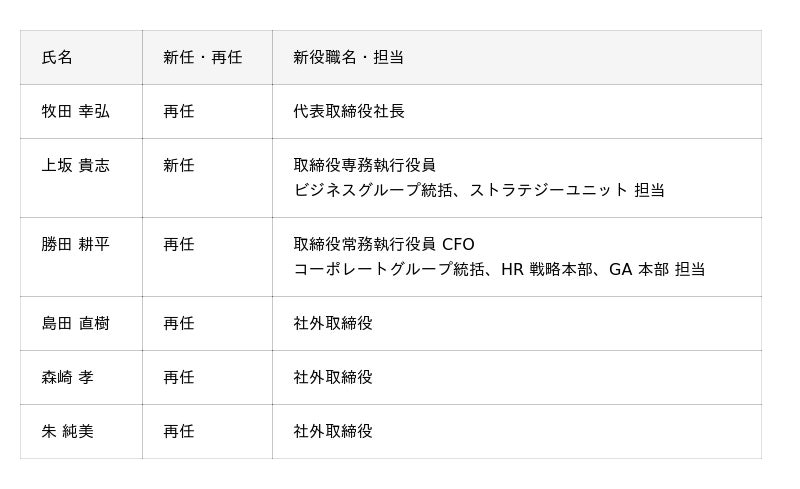This screenshot has width=800, height=489.
Task: Select the name 島田 直樹
Action: (75, 324)
